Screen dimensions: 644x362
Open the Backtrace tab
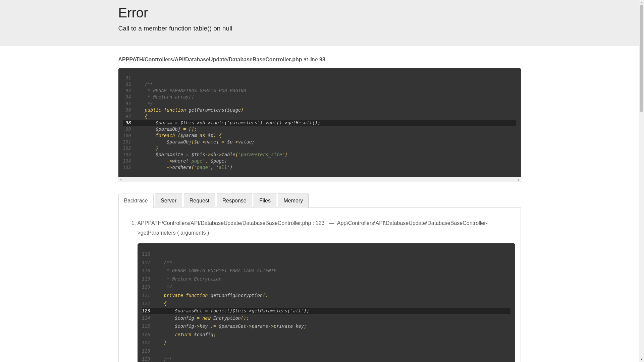pyautogui.click(x=136, y=200)
